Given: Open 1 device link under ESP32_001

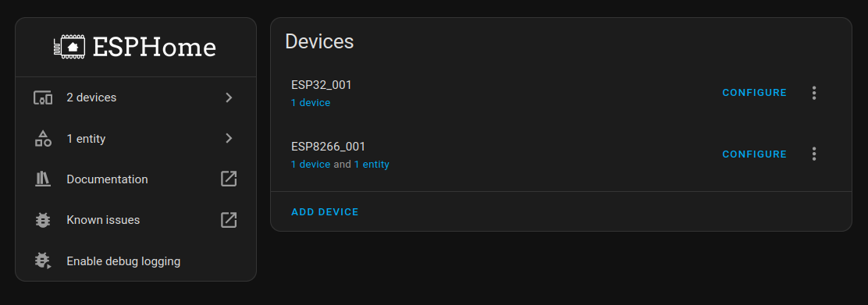Looking at the screenshot, I should coord(311,102).
